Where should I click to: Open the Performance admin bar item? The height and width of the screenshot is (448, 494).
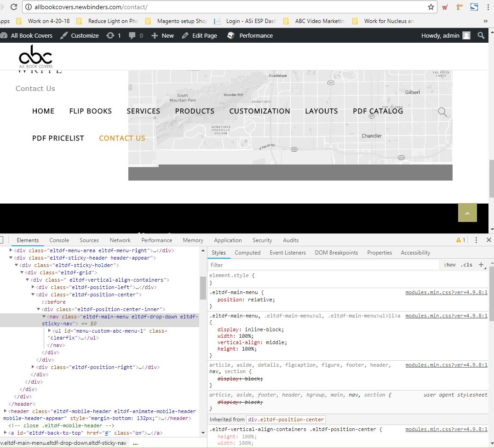(x=250, y=35)
